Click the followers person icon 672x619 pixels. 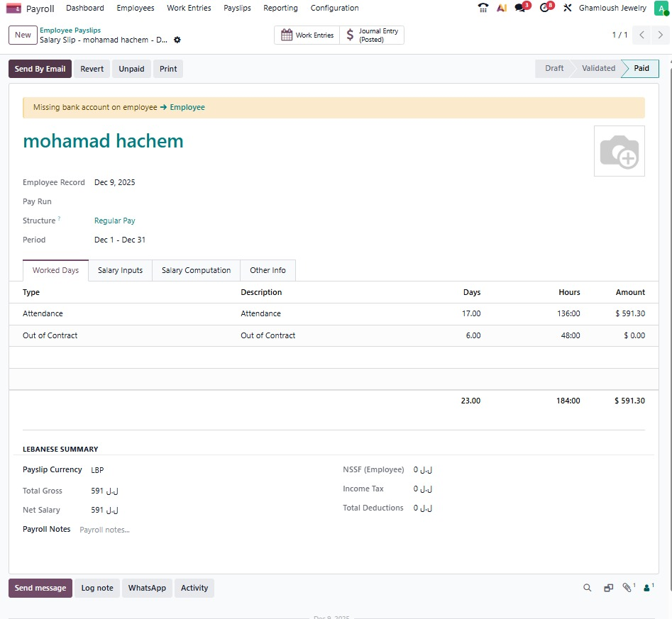point(648,588)
